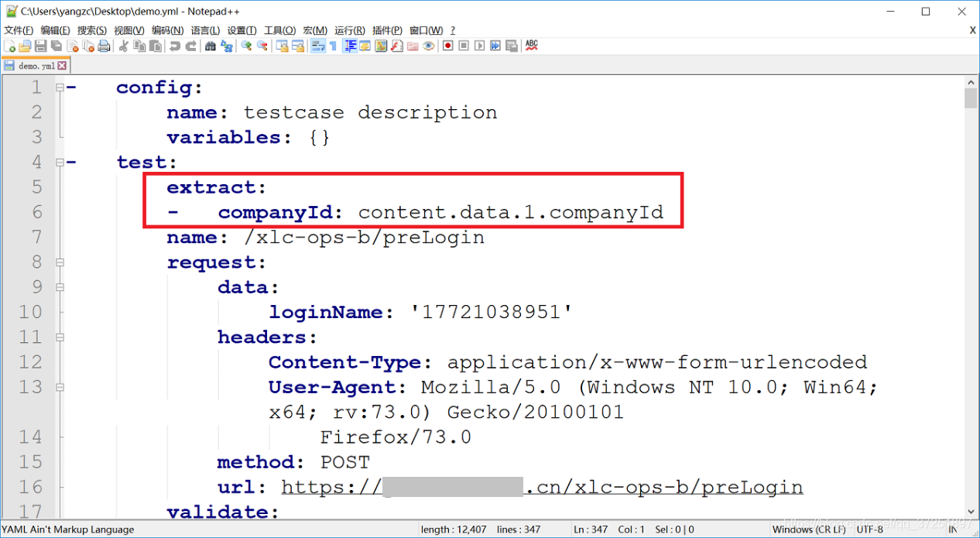Viewport: 980px width, 538px height.
Task: Click the UTF-8 encoding status bar entry
Action: 869,529
